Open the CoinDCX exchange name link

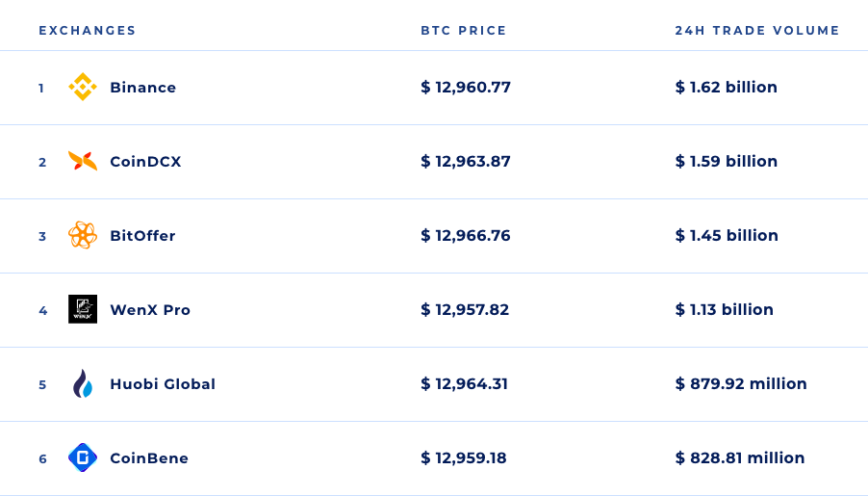[x=145, y=162]
